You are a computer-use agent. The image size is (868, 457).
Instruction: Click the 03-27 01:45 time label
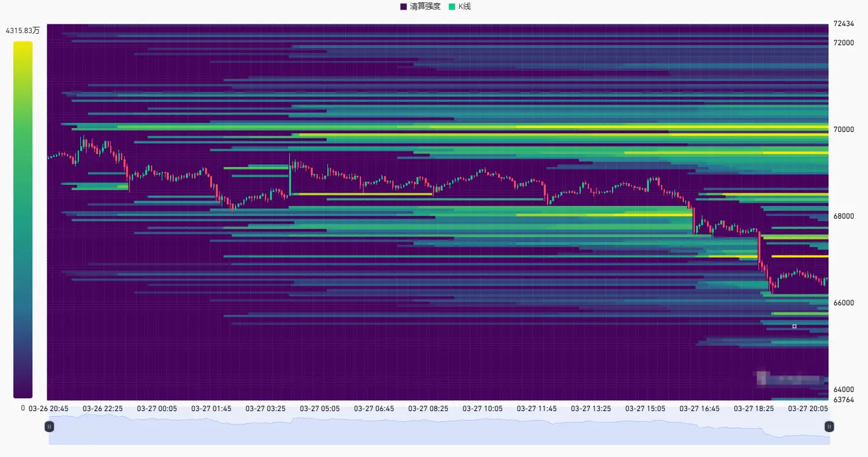point(211,409)
